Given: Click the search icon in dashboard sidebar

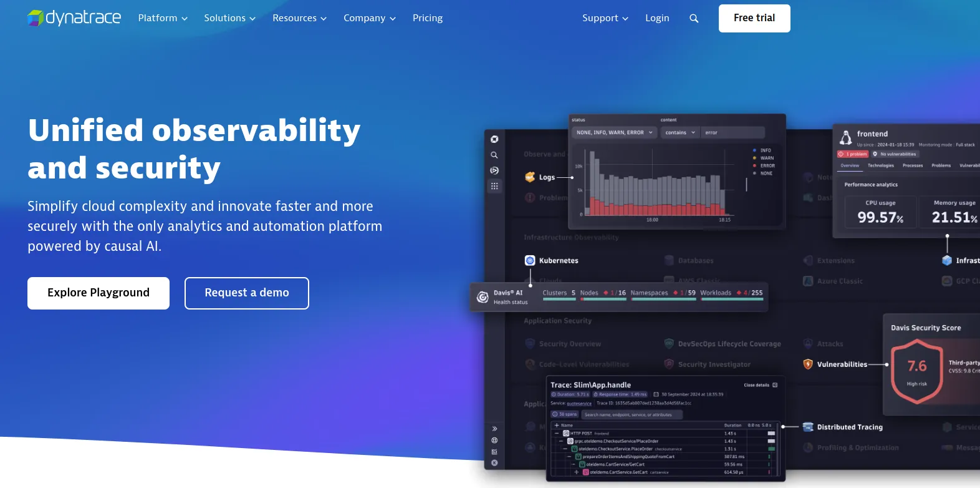Looking at the screenshot, I should (x=494, y=155).
